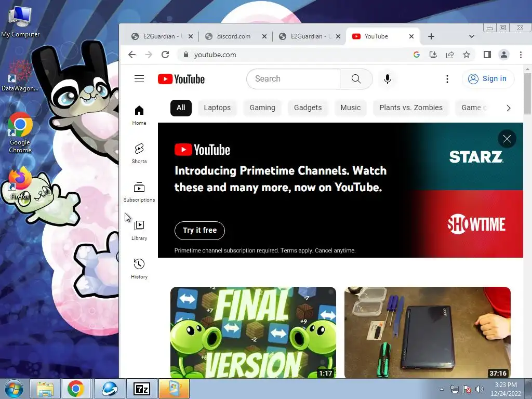Select Google Chrome desktop shortcut

pyautogui.click(x=20, y=133)
